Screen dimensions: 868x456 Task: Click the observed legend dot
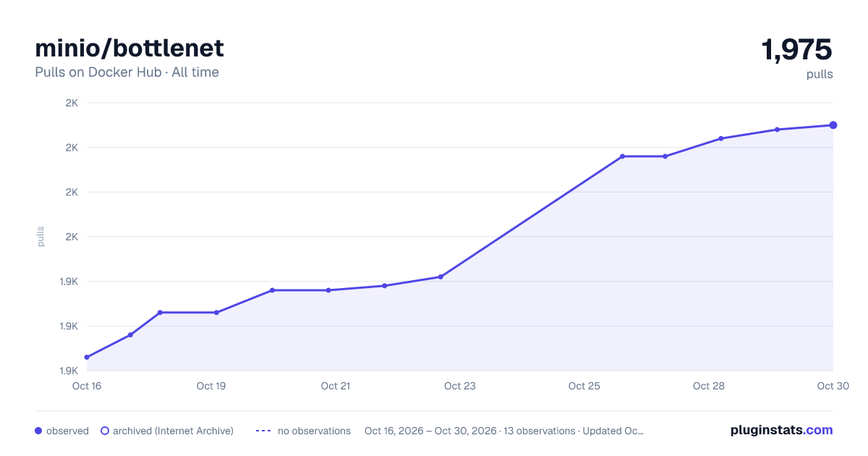point(38,431)
